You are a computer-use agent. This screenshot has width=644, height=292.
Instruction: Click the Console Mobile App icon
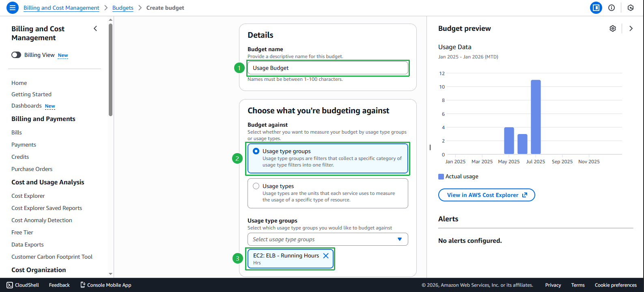(x=83, y=285)
